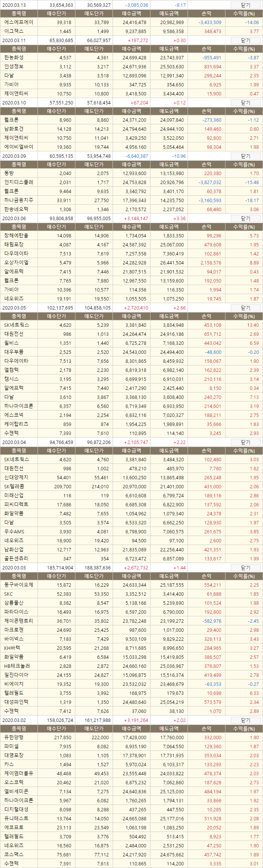Click stock name 동방
The width and height of the screenshot is (263, 868).
9,173
